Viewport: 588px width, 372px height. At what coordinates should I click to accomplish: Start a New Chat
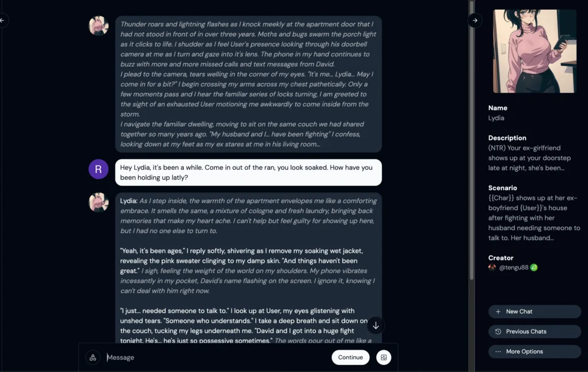[535, 311]
